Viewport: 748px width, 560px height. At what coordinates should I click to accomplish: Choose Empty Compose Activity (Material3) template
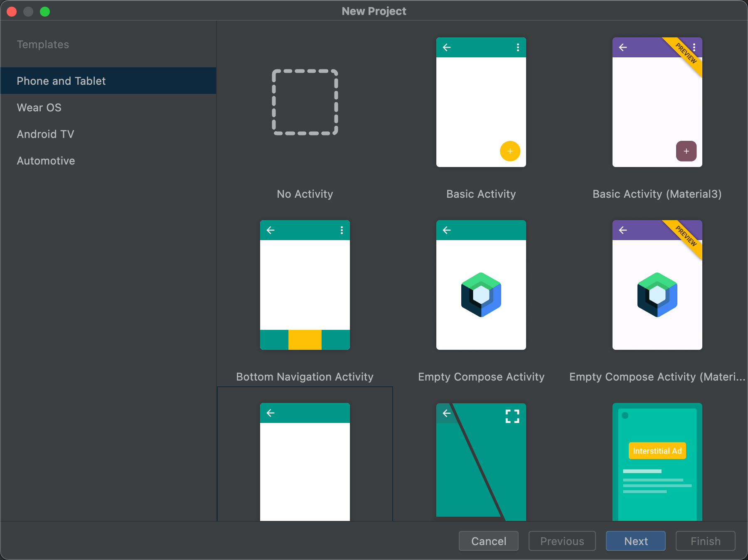tap(657, 285)
